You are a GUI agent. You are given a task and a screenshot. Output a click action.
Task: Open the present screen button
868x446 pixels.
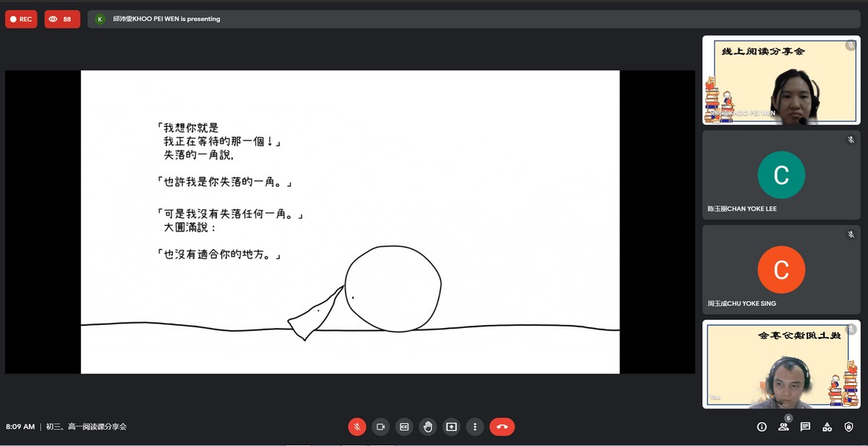452,426
